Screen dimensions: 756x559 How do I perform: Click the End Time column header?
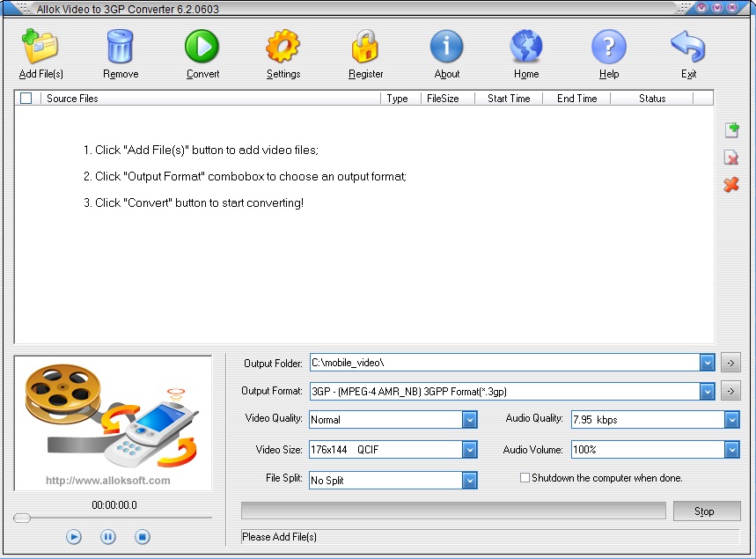[576, 99]
